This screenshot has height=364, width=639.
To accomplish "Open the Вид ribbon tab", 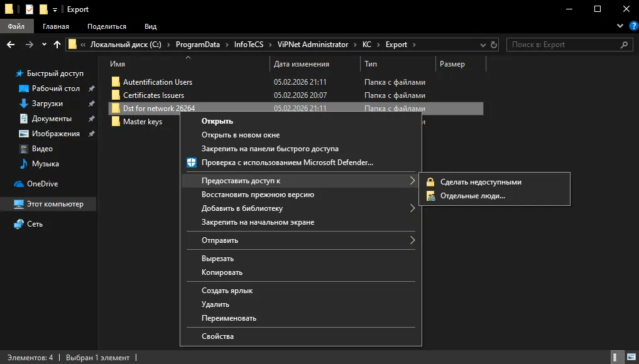I will tap(150, 26).
